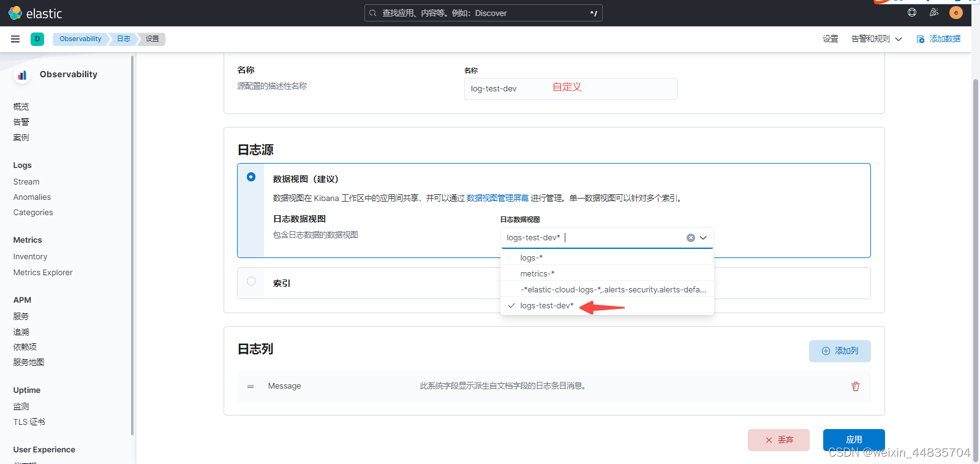Open the hamburger navigation menu
The image size is (980, 464).
pyautogui.click(x=15, y=39)
